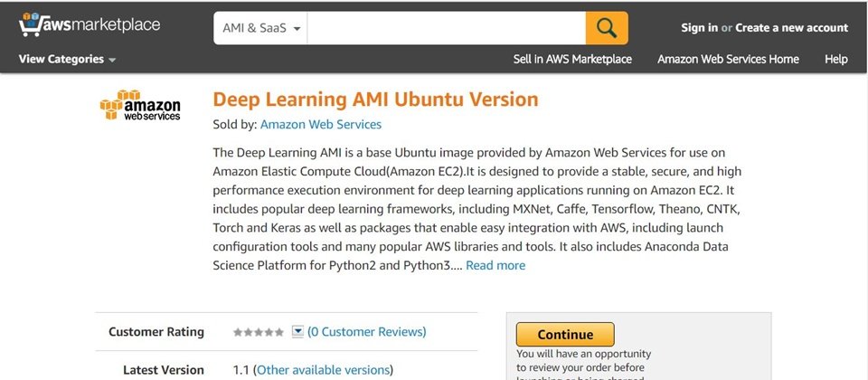Image resolution: width=868 pixels, height=380 pixels.
Task: Show Other available versions
Action: [323, 370]
